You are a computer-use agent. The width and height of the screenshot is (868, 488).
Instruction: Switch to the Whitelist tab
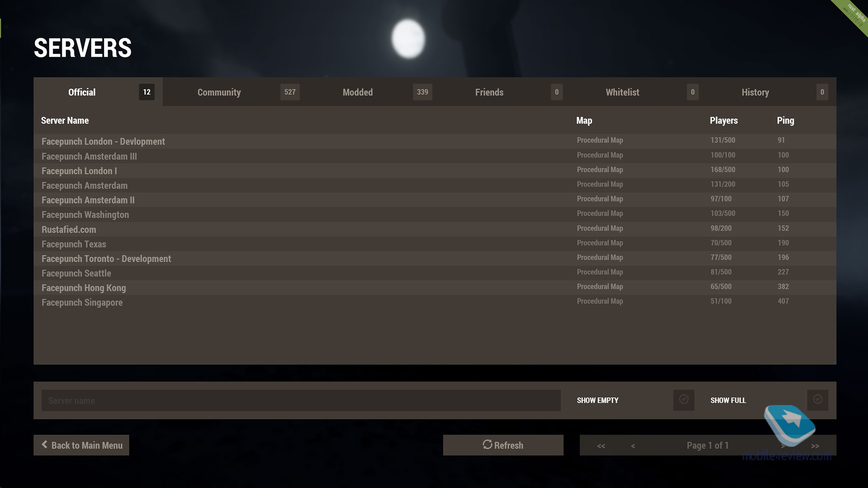622,92
